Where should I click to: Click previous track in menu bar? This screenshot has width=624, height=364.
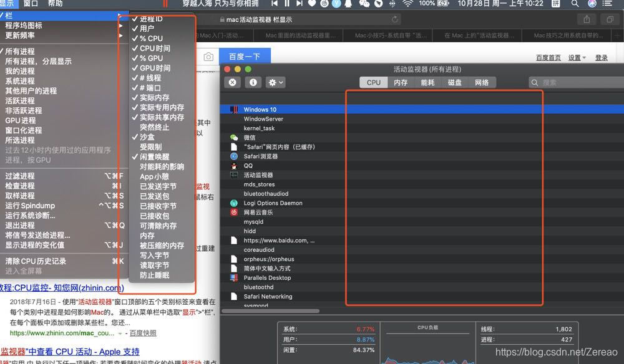275,4
